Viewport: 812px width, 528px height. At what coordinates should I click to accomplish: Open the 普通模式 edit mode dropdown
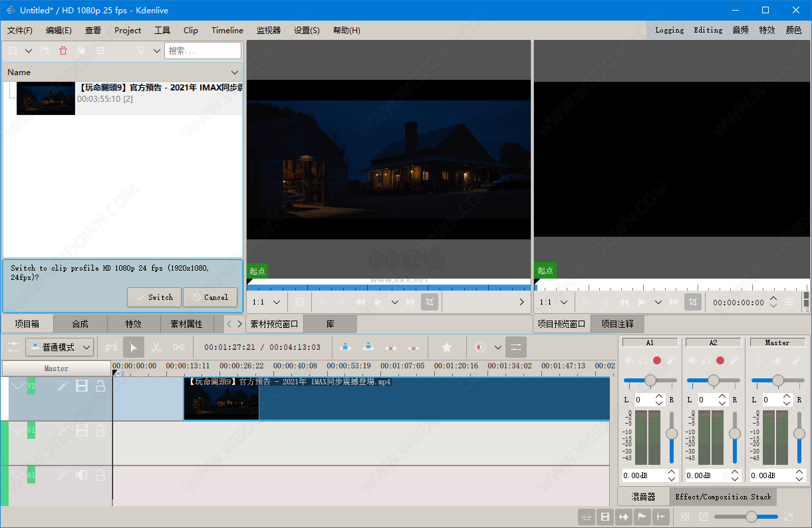click(x=59, y=347)
